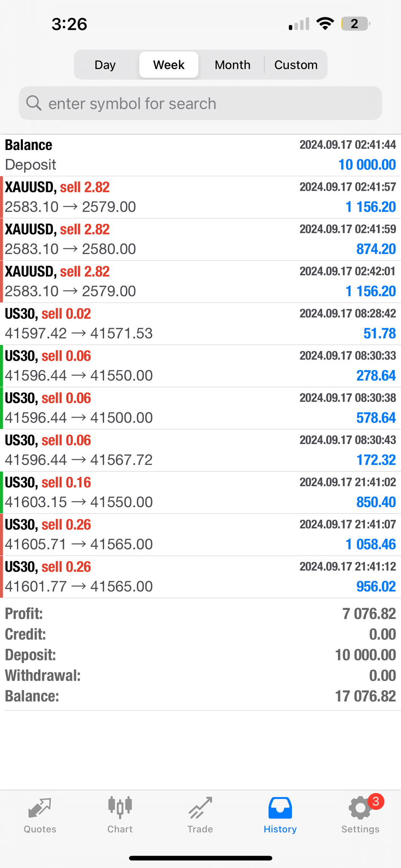Choose the Custom period option
Viewport: 401px width, 868px height.
point(296,65)
